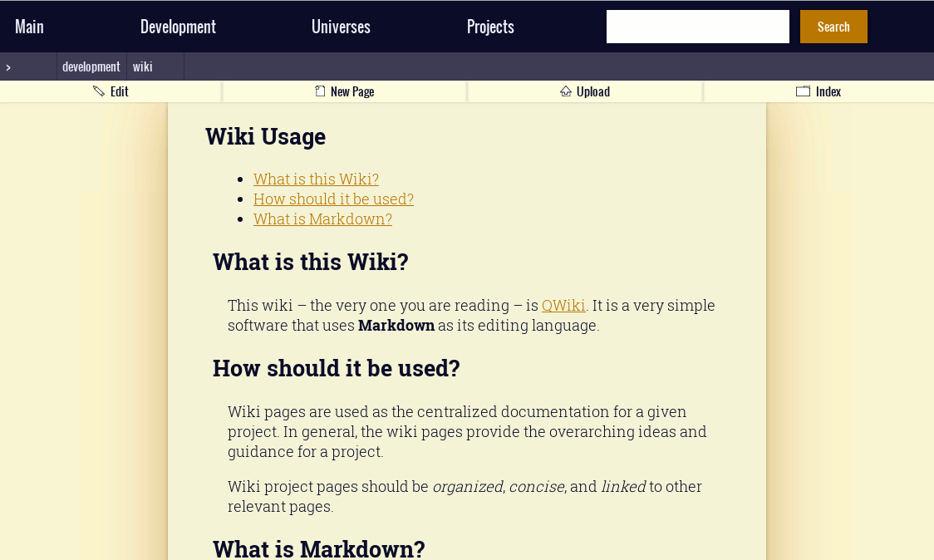This screenshot has height=560, width=934.
Task: Follow the "What is Markdown?" link
Action: tap(322, 219)
